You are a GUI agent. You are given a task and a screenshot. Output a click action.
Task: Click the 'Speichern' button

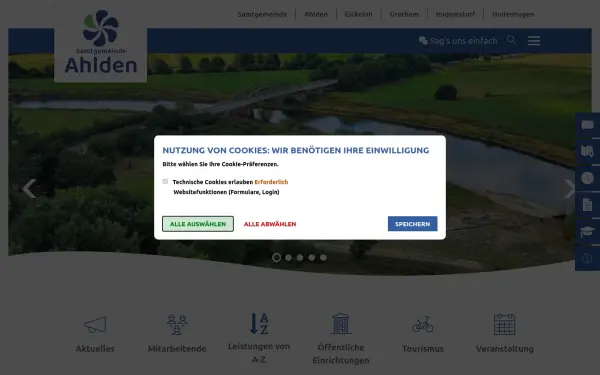412,223
